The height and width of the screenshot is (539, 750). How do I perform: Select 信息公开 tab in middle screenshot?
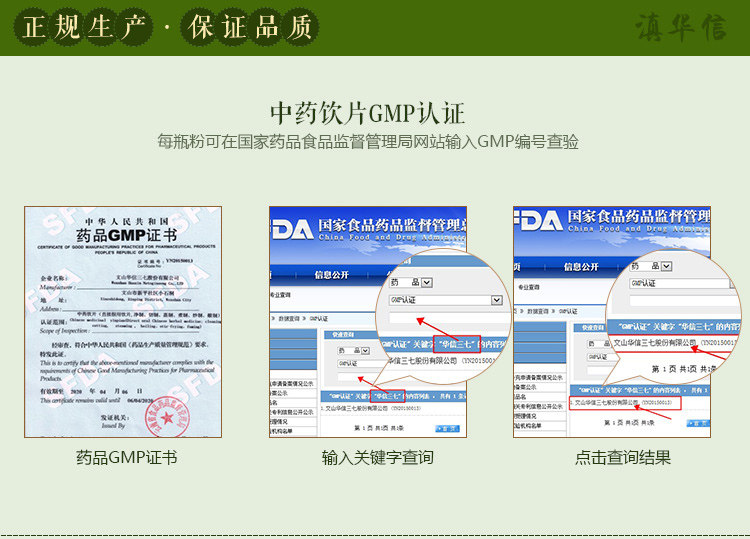(x=331, y=275)
